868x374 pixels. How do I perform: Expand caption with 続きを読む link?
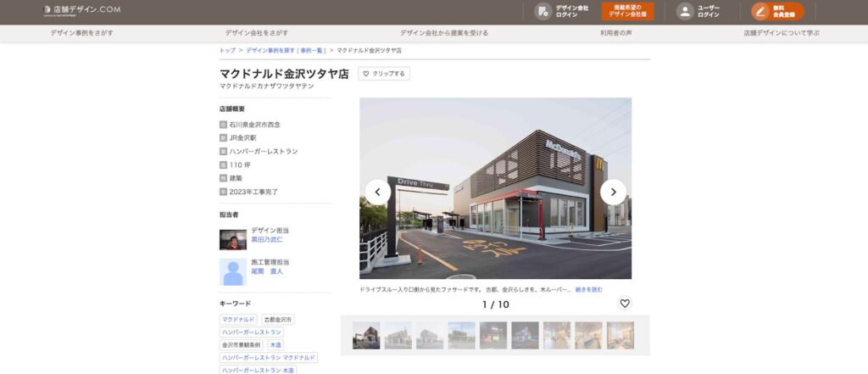pyautogui.click(x=589, y=290)
